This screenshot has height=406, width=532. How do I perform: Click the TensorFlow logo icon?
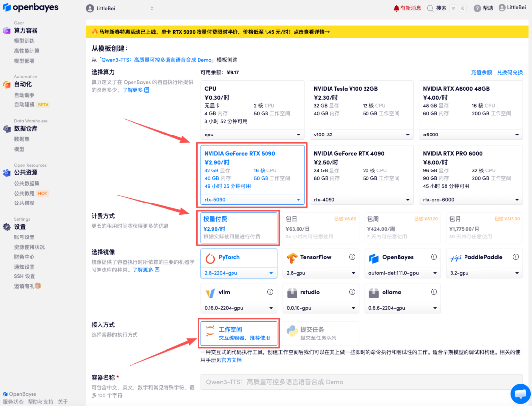[x=292, y=258]
